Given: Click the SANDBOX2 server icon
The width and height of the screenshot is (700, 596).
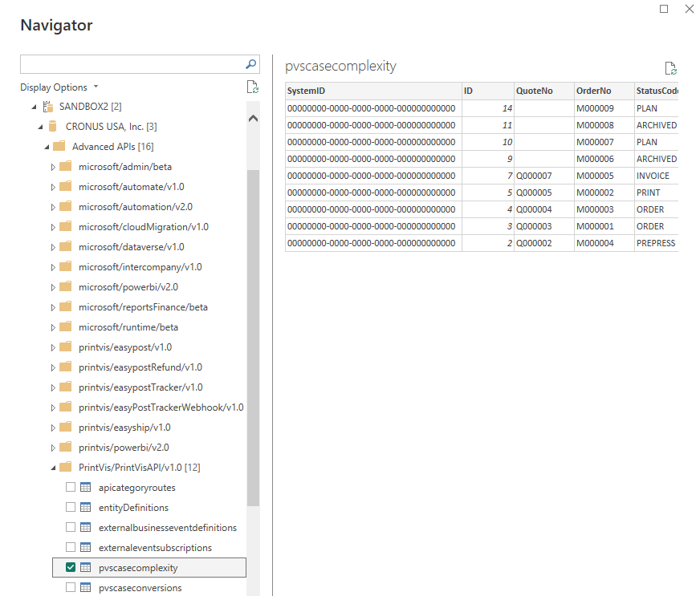Looking at the screenshot, I should click(x=47, y=107).
